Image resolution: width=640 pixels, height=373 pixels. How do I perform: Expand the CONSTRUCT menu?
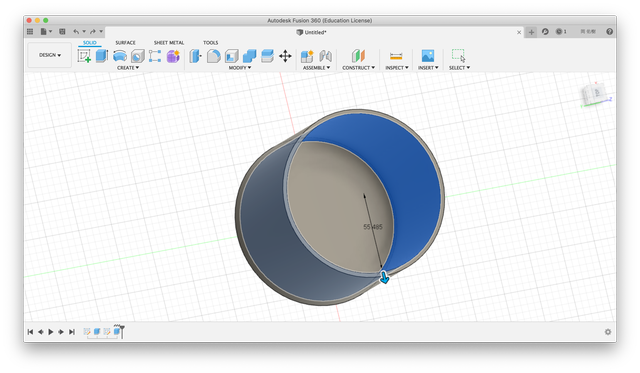coord(358,68)
